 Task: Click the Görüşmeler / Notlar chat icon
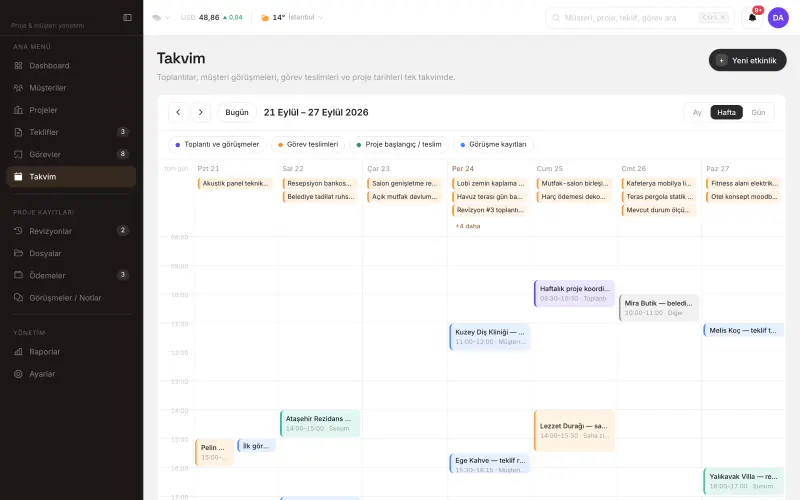point(18,297)
